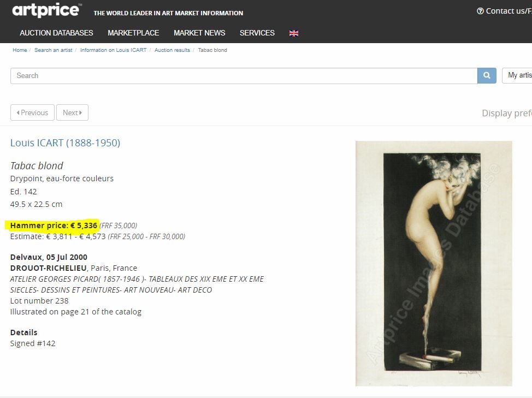Open the Services menu
The height and width of the screenshot is (398, 532).
[x=257, y=33]
